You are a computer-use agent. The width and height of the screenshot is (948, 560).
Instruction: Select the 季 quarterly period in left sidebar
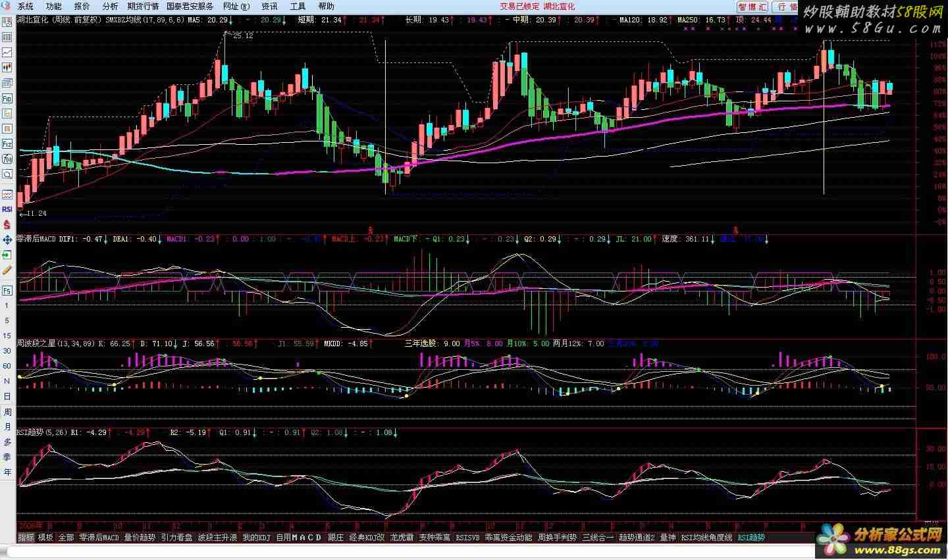pyautogui.click(x=7, y=457)
